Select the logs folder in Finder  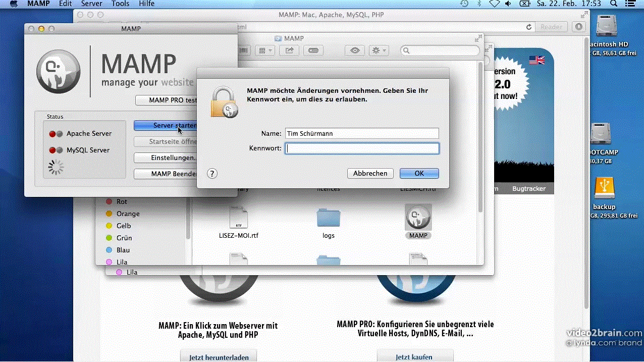click(329, 218)
